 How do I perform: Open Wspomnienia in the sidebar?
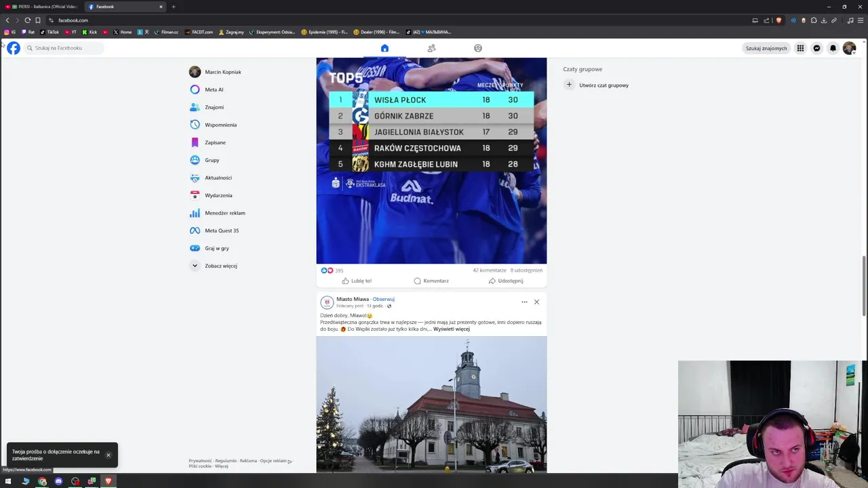tap(213, 125)
